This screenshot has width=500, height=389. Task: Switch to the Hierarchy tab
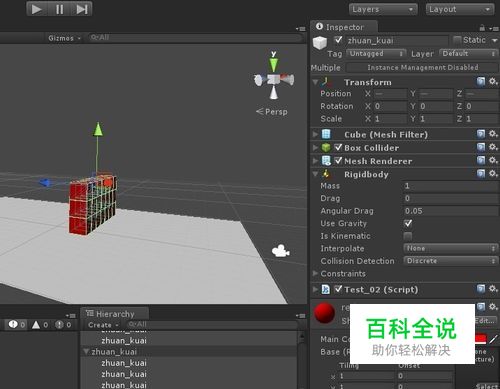114,314
